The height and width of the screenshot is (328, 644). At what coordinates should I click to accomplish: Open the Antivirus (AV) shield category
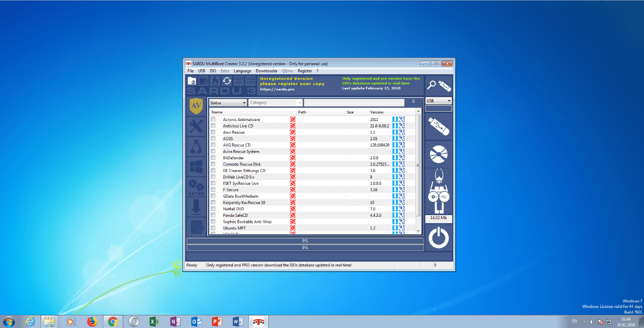click(196, 106)
